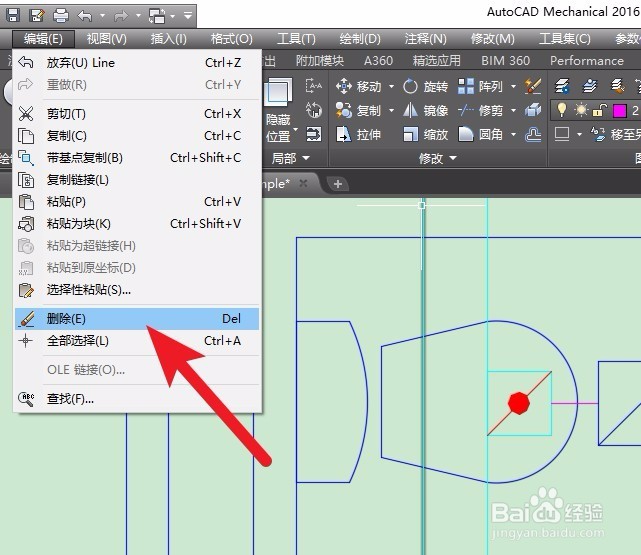Toggle the layer on/off lightbulb icon
This screenshot has width=641, height=555.
click(562, 110)
